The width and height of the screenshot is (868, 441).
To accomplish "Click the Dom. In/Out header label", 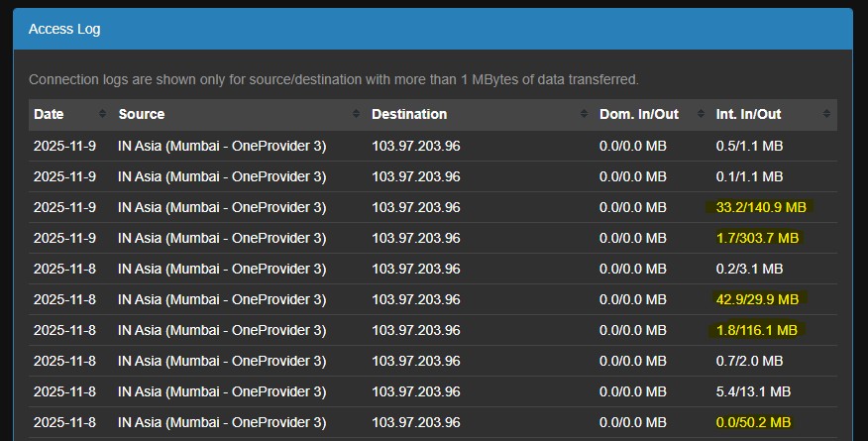I will [639, 115].
